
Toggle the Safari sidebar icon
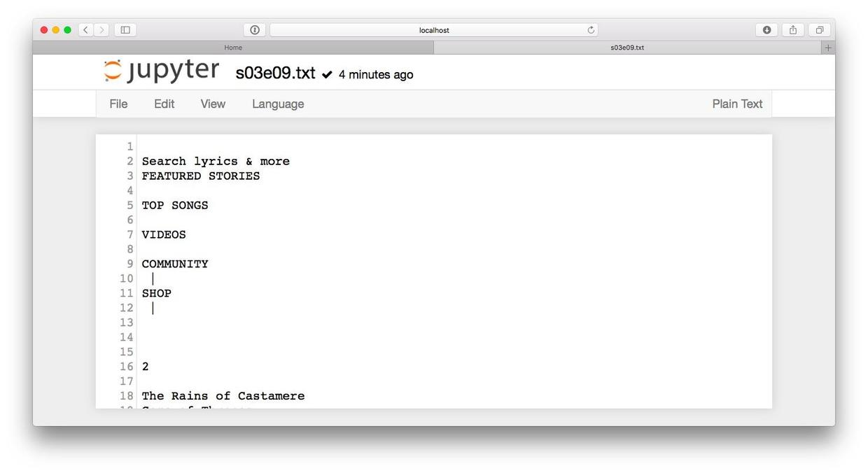point(125,29)
